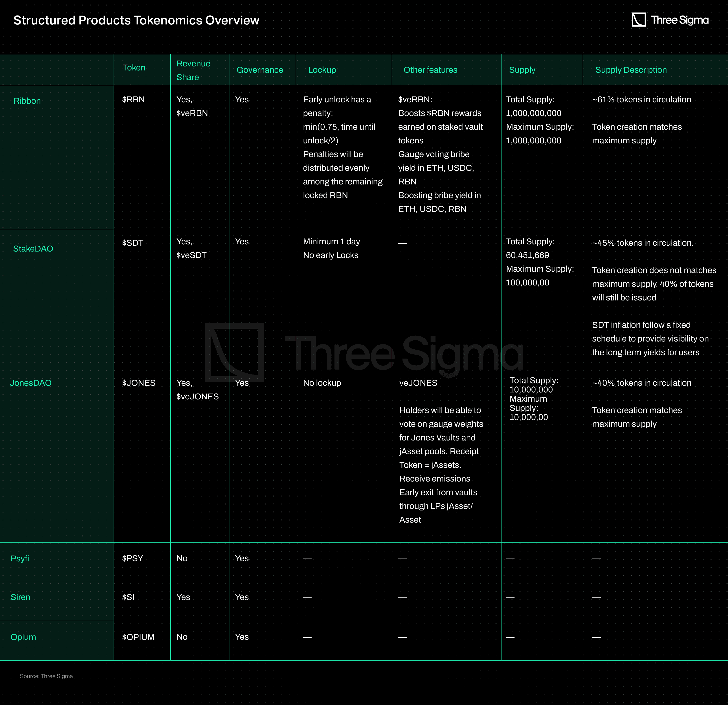
Task: Select the Token column header
Action: [134, 68]
